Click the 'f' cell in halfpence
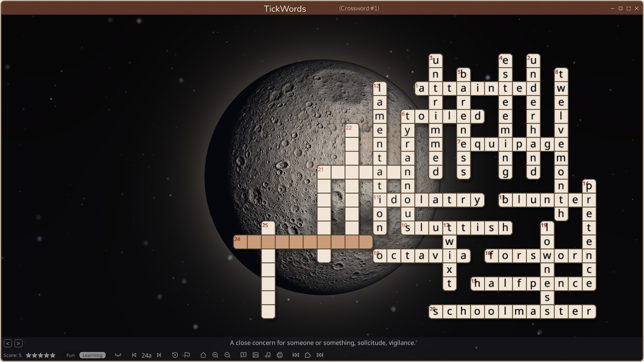Screen dimensions: 644x362 (519, 284)
